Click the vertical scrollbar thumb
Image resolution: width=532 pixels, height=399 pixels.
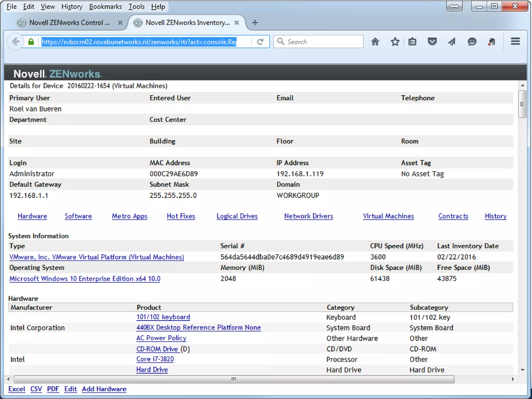[x=522, y=104]
